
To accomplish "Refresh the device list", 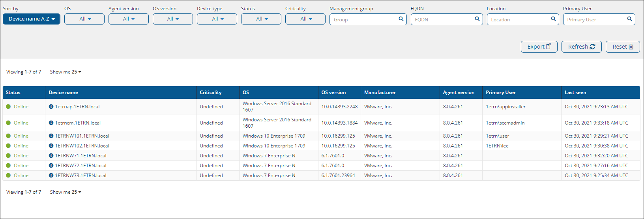I will tap(581, 47).
